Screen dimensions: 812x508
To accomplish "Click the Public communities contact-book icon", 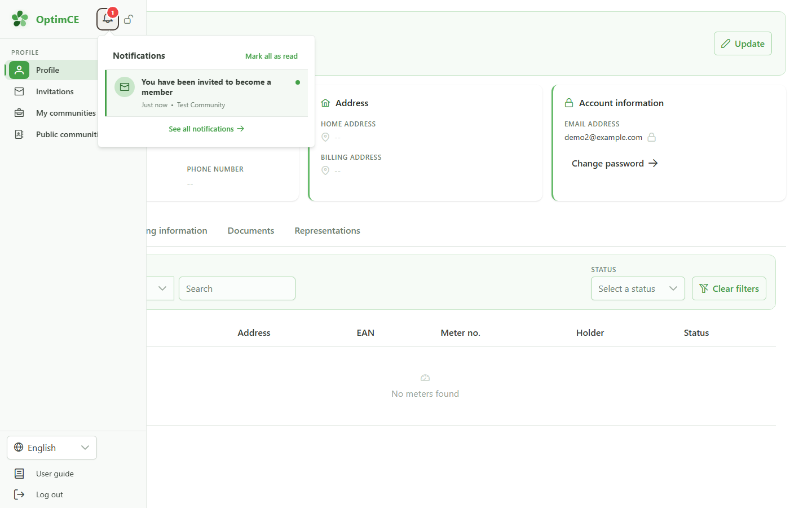I will pos(19,134).
